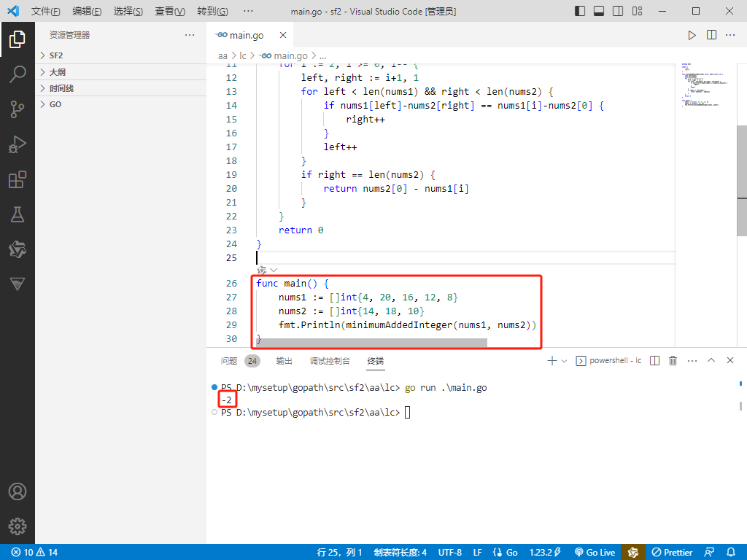Open terminal panel more actions ellipsis

point(692,360)
